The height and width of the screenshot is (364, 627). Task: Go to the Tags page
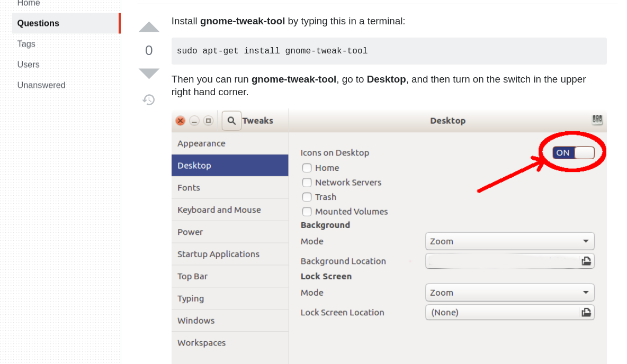[x=26, y=44]
